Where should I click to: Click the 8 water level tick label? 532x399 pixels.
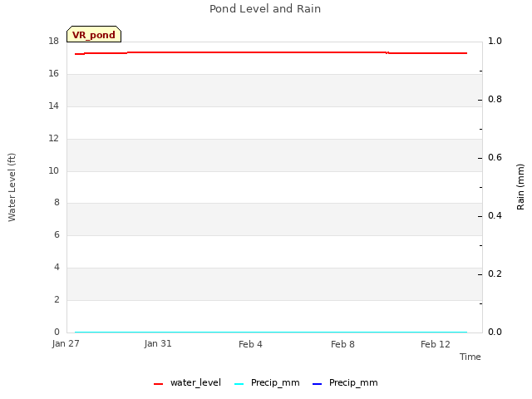(57, 202)
